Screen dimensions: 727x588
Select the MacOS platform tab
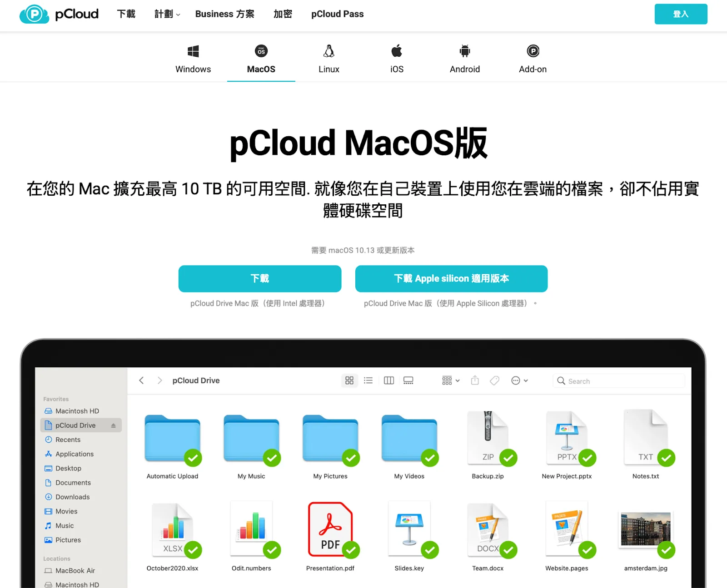[261, 59]
